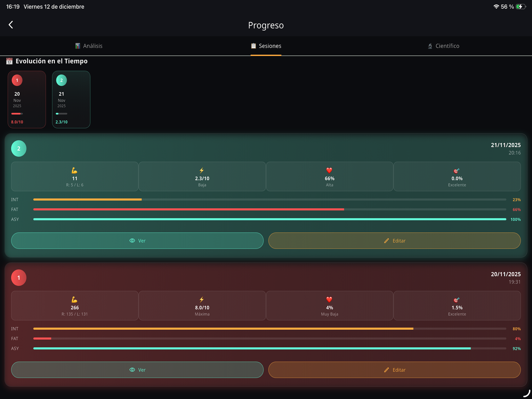Click the 2.3/10 progress bar in timeline

61,113
